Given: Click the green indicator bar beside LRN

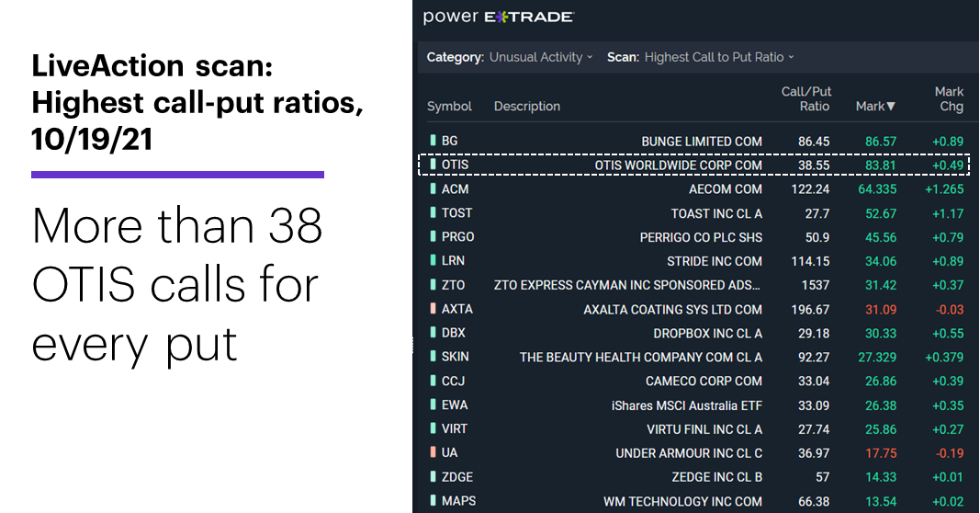Looking at the screenshot, I should (433, 259).
